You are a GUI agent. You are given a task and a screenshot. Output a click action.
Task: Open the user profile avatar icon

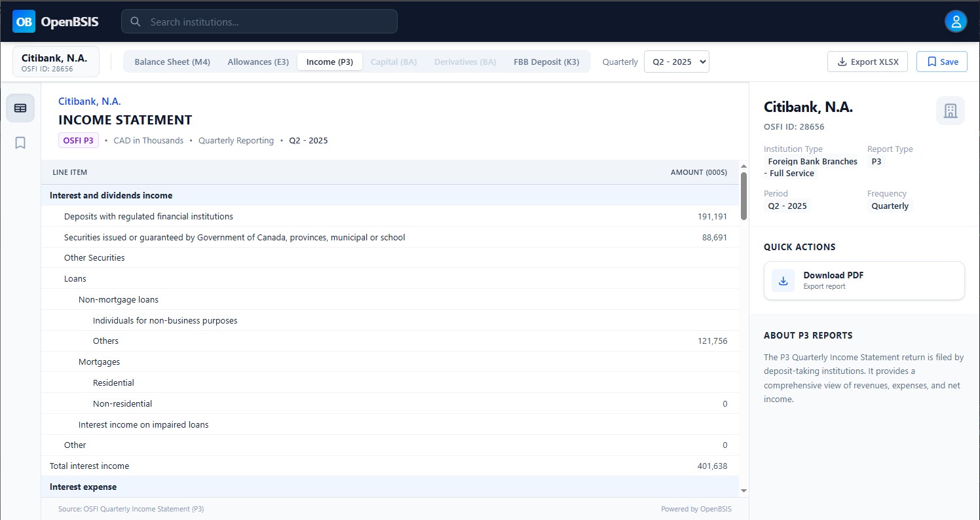(955, 22)
